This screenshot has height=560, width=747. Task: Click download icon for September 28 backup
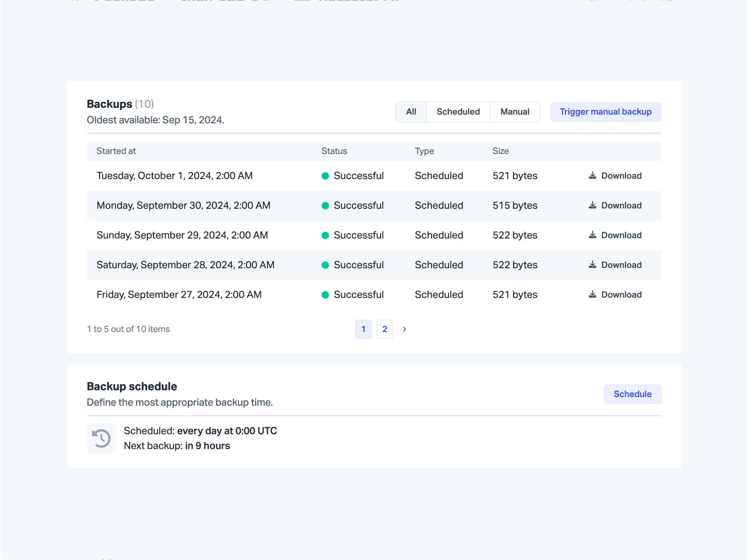[x=592, y=265]
